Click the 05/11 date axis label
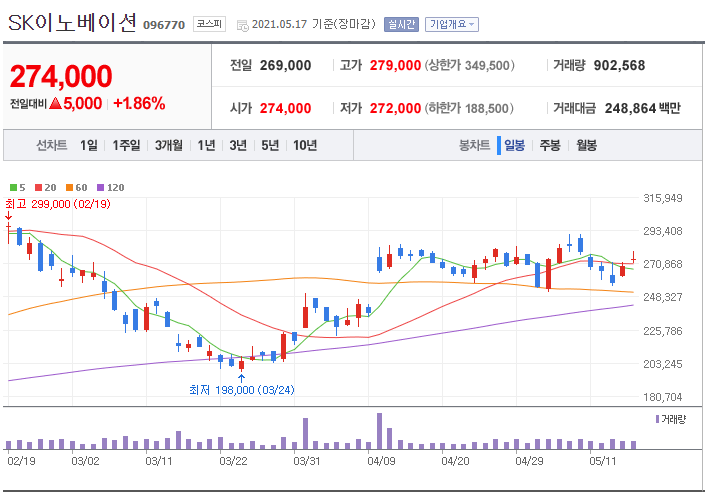 [602, 461]
